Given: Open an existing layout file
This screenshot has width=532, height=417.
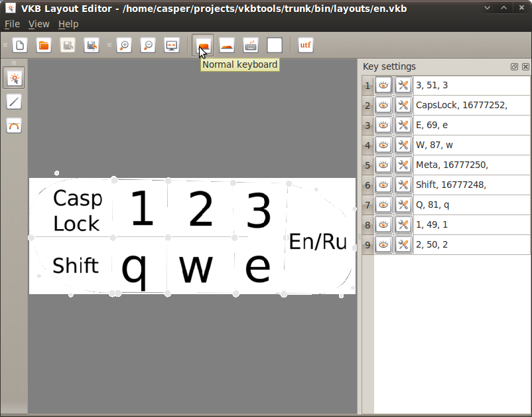Looking at the screenshot, I should pyautogui.click(x=44, y=44).
